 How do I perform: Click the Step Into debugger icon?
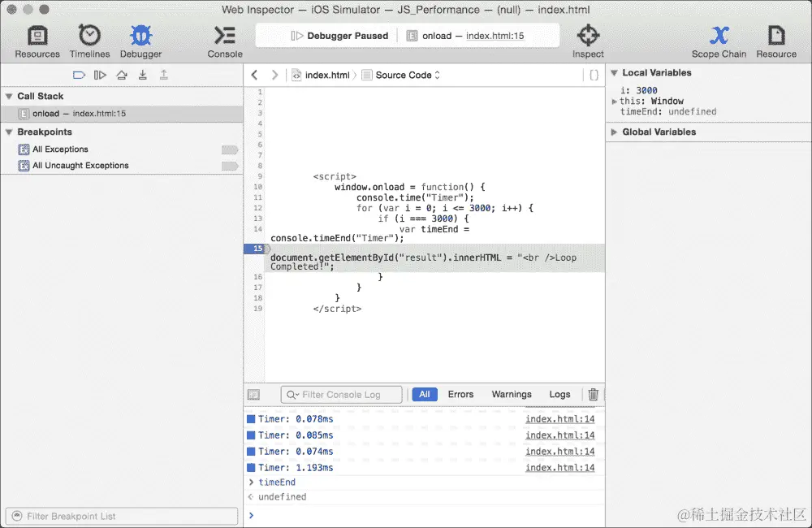tap(142, 74)
